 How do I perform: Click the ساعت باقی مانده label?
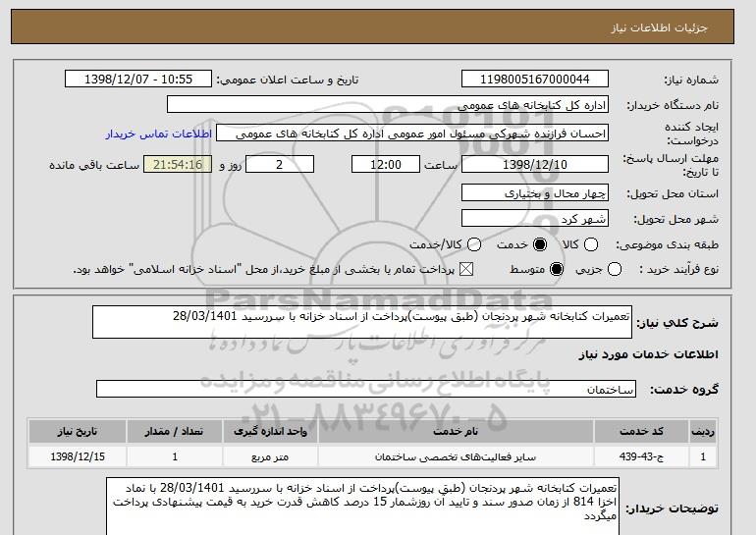[x=94, y=165]
